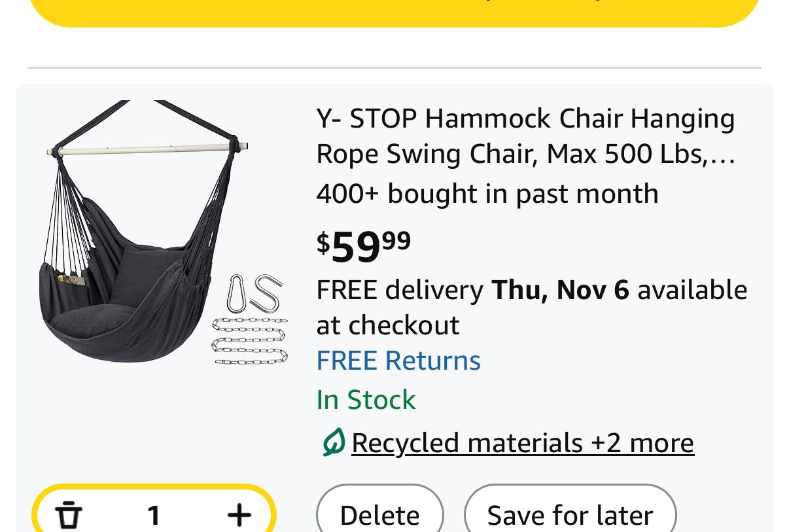This screenshot has width=789, height=532.
Task: Click the green leaf sustainability icon
Action: coord(333,443)
